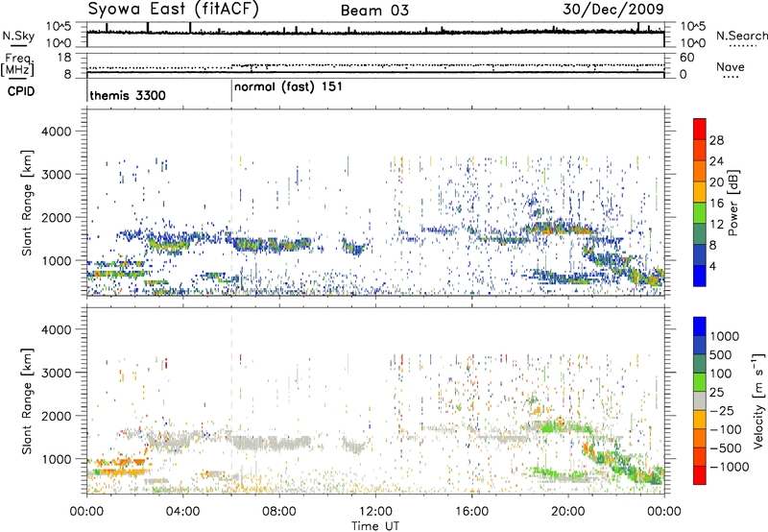Viewport: 768px width, 532px height.
Task: Click the '08:00' time axis tick label
Action: pyautogui.click(x=279, y=512)
